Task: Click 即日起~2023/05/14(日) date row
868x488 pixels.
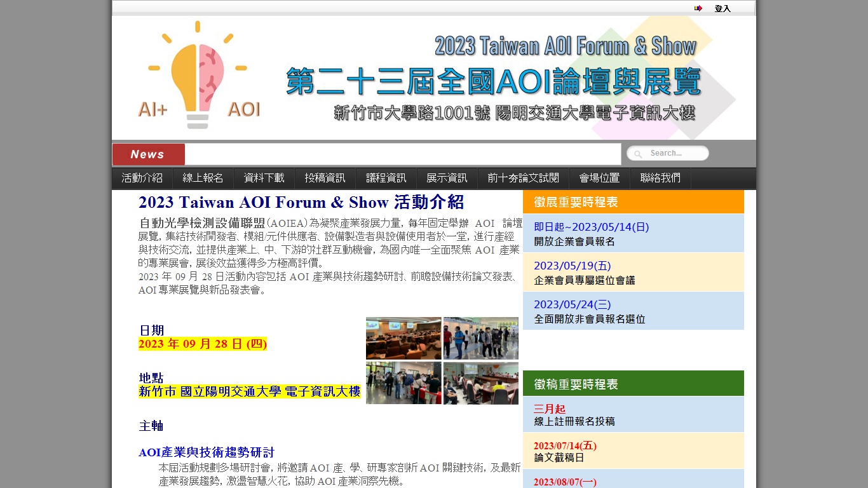Action: click(x=592, y=227)
